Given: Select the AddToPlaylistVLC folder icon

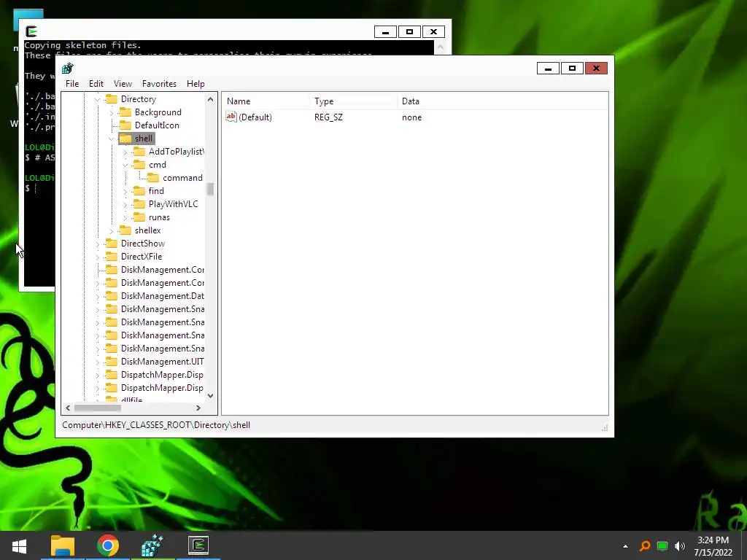Looking at the screenshot, I should (139, 152).
